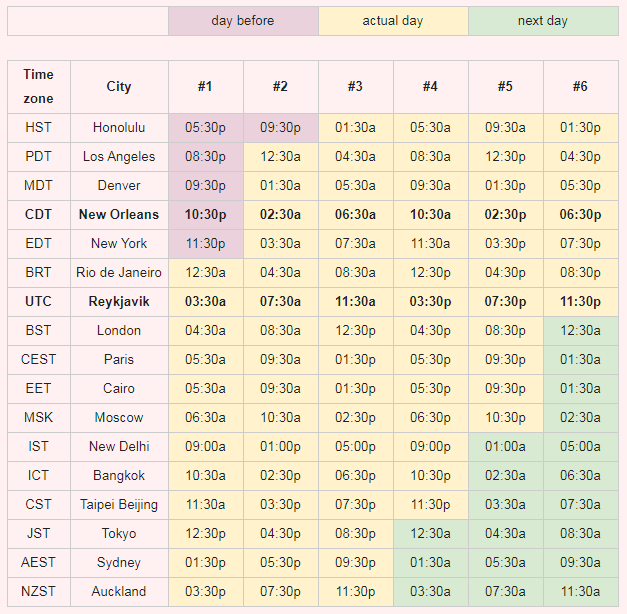
Task: Select the Los Angeles city cell
Action: pyautogui.click(x=119, y=157)
